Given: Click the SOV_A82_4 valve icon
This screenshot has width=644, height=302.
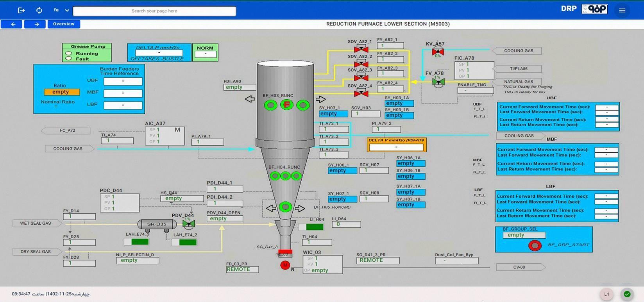Looking at the screenshot, I should pos(361,93).
